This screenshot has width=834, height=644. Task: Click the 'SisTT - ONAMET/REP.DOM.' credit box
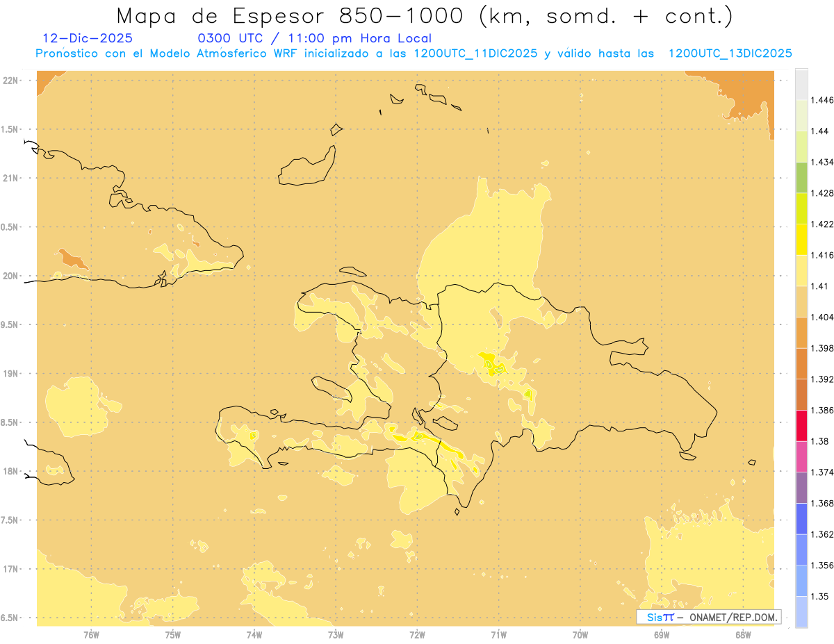pos(709,617)
